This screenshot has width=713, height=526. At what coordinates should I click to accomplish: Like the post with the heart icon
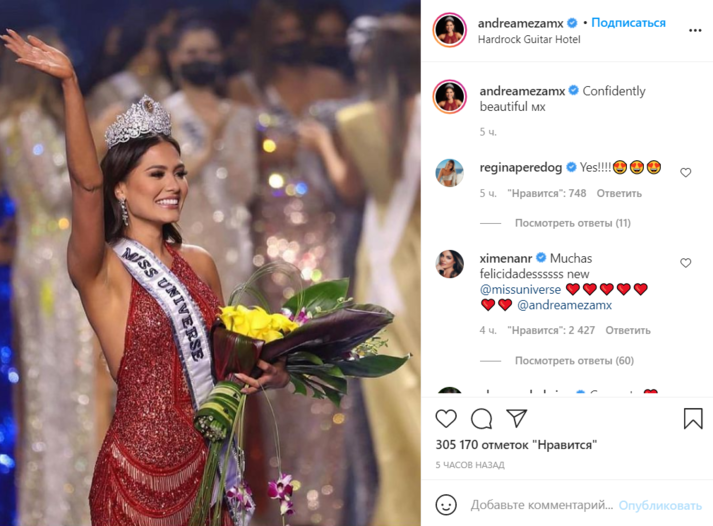446,418
